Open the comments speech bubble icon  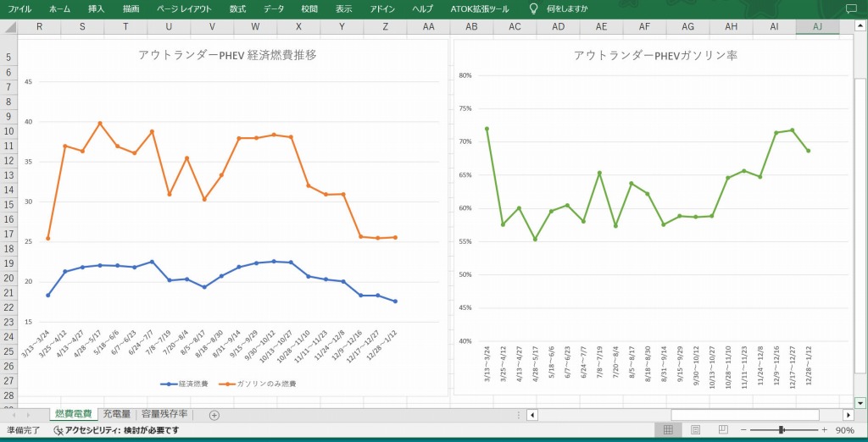[851, 8]
